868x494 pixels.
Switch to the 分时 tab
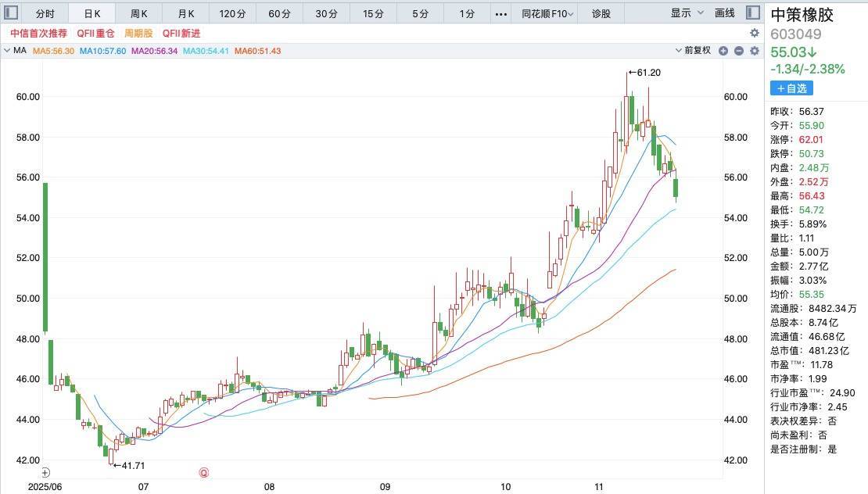[x=45, y=13]
